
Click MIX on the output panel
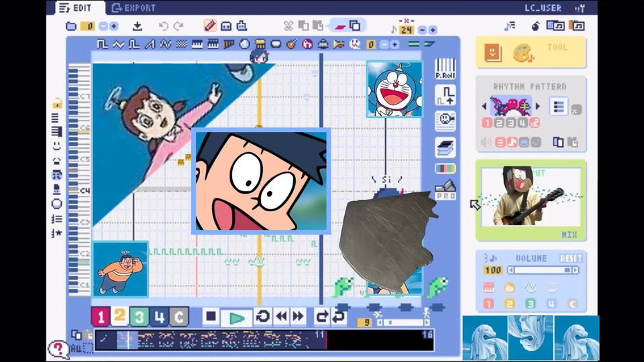click(568, 235)
